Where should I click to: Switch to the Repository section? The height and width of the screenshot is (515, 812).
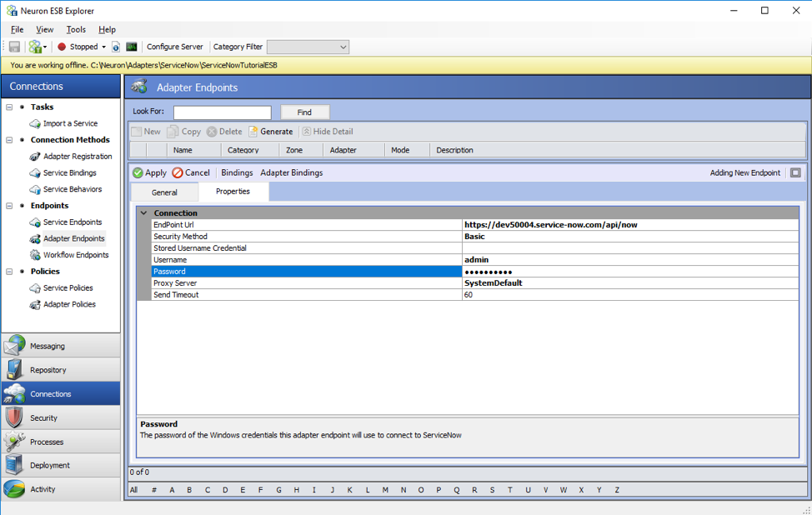point(61,370)
